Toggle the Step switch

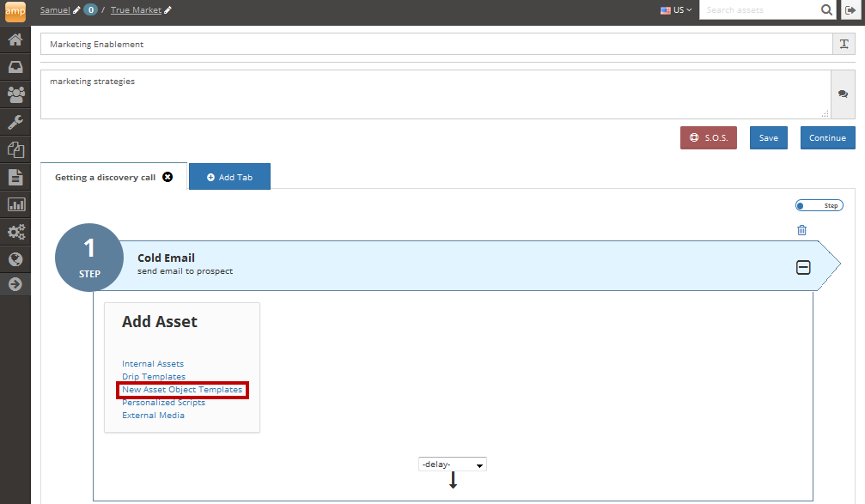819,206
